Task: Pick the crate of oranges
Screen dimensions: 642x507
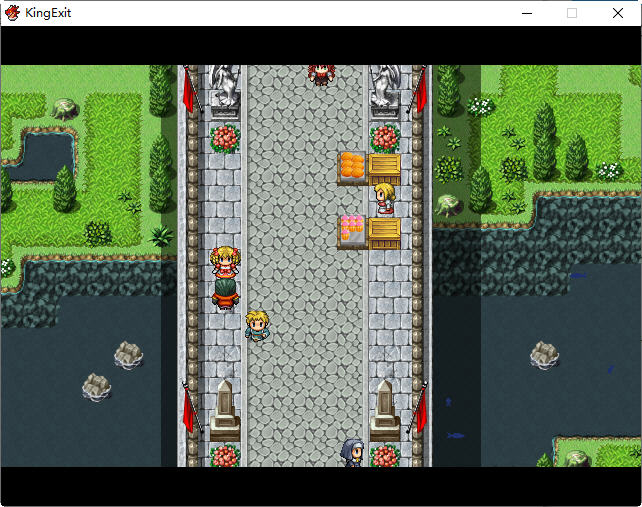Action: click(352, 166)
